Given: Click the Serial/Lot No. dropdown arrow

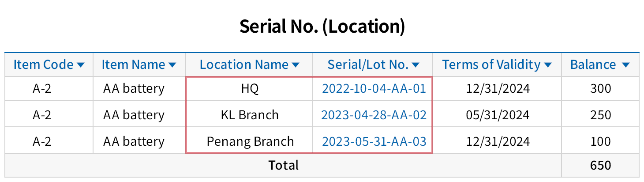Looking at the screenshot, I should pos(416,65).
